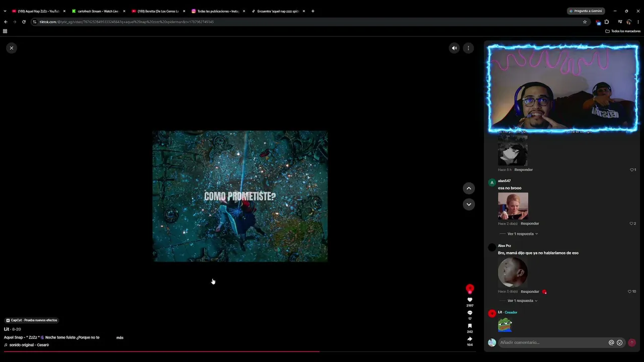Like alan547's comment
Image resolution: width=644 pixels, height=362 pixels.
(631, 223)
